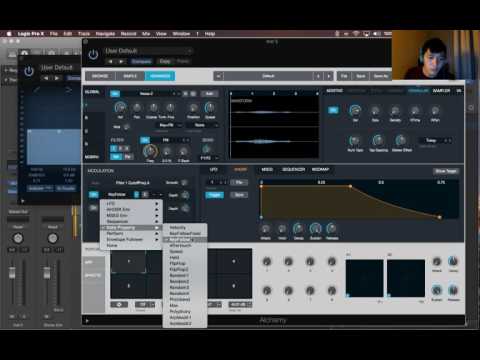This screenshot has width=480, height=360.
Task: Click the Compare button in plugin header
Action: click(141, 61)
